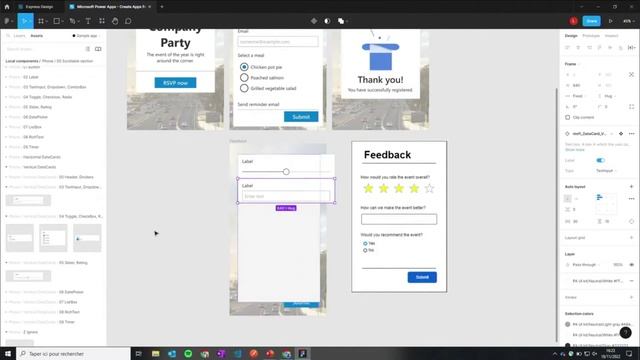This screenshot has width=640, height=360.
Task: Select the Chicken pot pie radio button
Action: 244,67
